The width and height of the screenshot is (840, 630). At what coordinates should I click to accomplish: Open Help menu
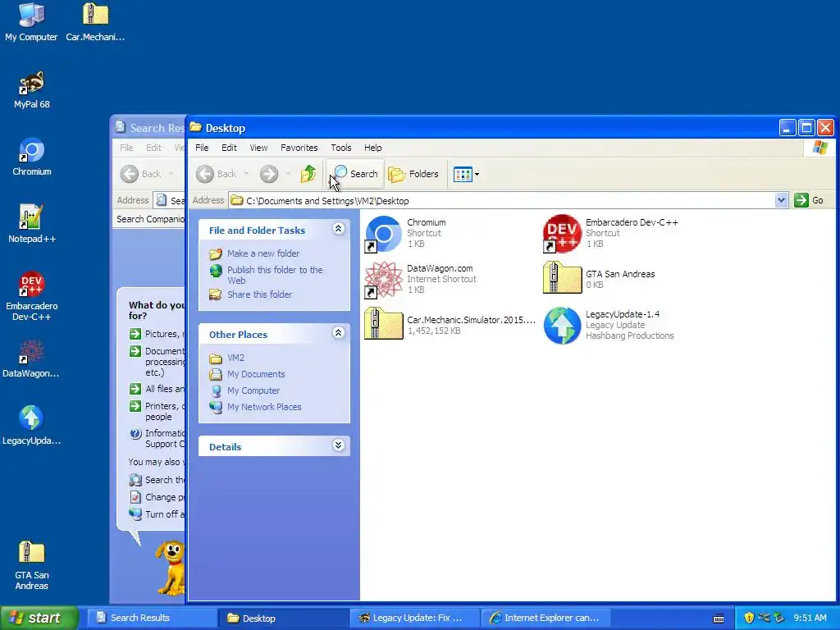point(373,148)
